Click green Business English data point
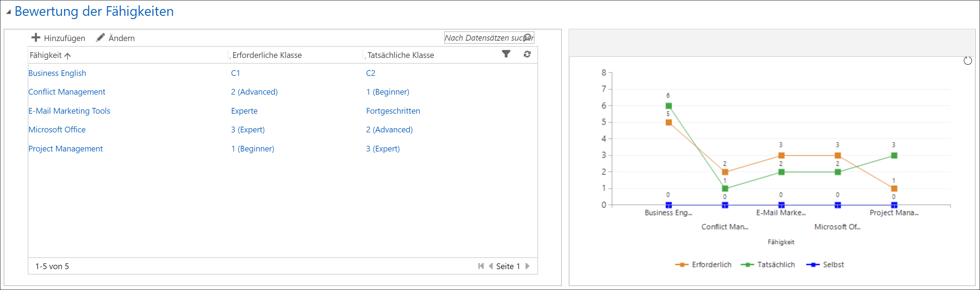Image resolution: width=980 pixels, height=290 pixels. click(668, 106)
